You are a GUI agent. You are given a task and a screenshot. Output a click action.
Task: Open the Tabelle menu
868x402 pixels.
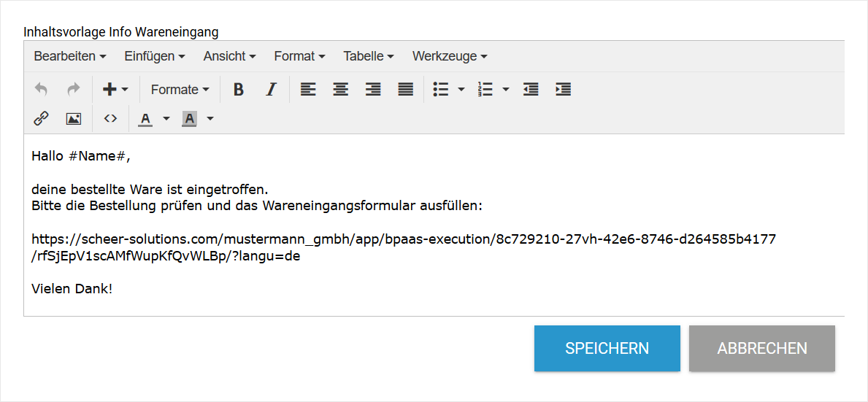point(369,56)
